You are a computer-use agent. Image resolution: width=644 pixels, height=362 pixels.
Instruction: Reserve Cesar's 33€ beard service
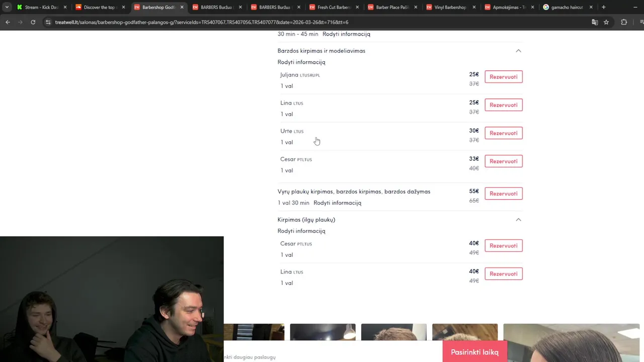(504, 161)
